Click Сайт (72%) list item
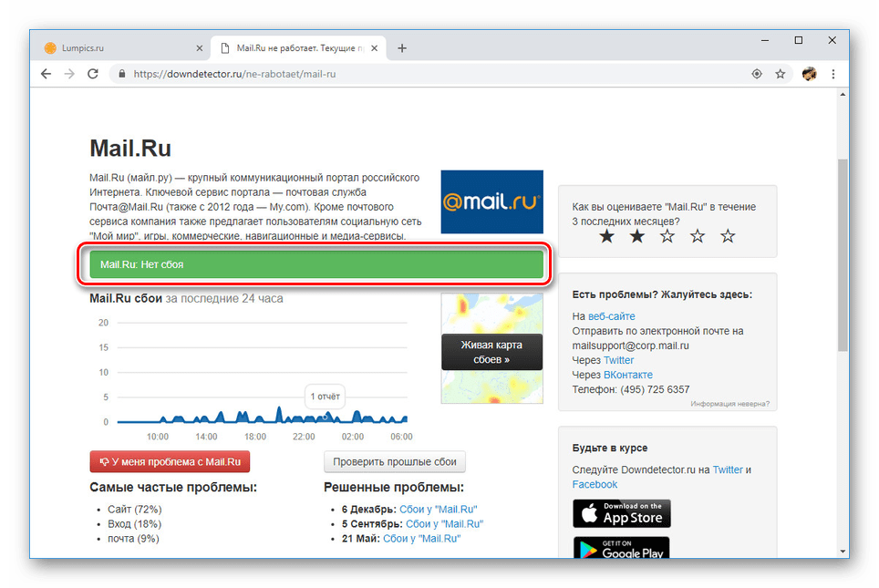 [x=135, y=509]
